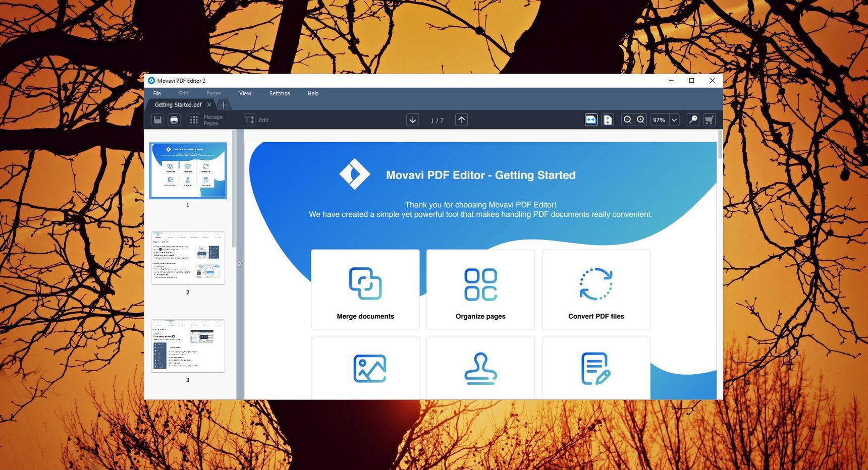Click the Print icon in toolbar
Image resolution: width=868 pixels, height=470 pixels.
tap(174, 120)
